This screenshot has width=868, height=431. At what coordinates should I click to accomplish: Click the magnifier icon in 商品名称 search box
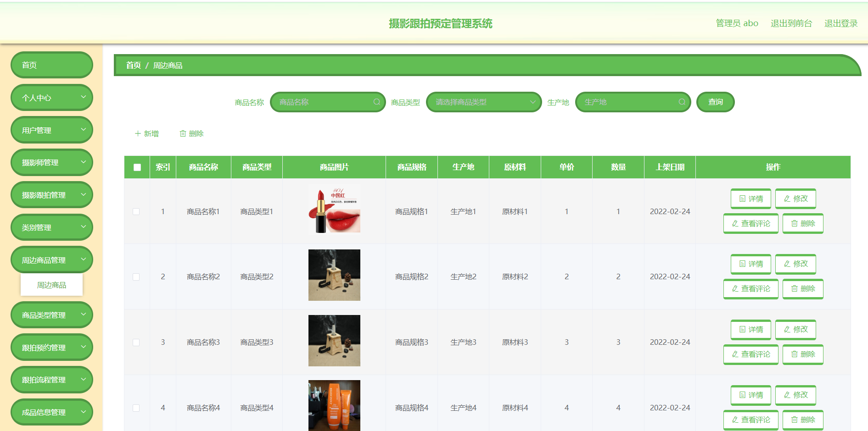tap(376, 102)
